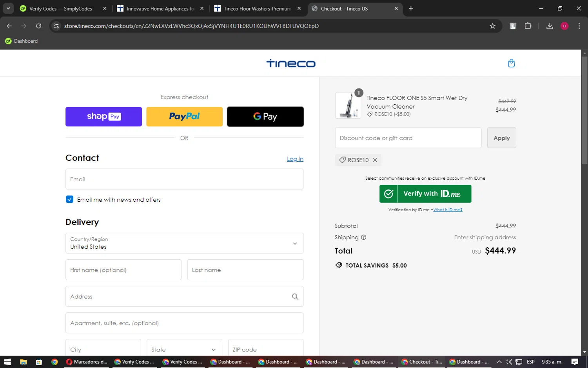This screenshot has width=588, height=368.
Task: Switch to Checkout - Ti... taskbar window
Action: 422,362
